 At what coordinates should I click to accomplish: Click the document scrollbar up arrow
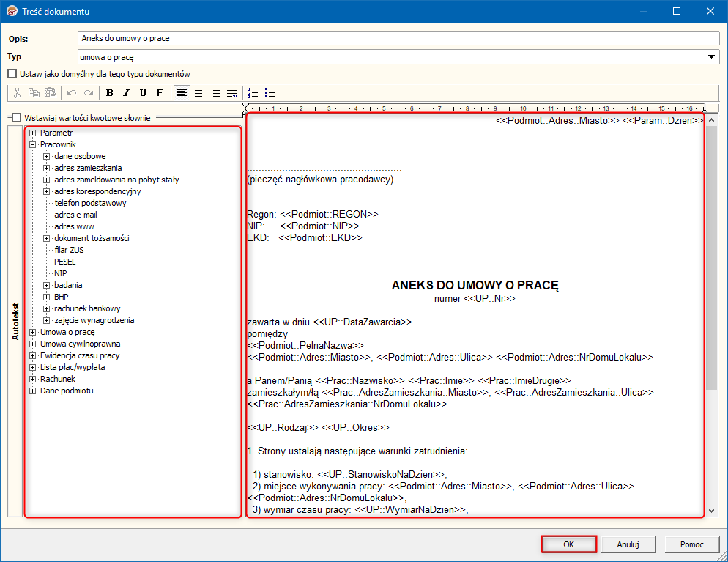pos(711,120)
